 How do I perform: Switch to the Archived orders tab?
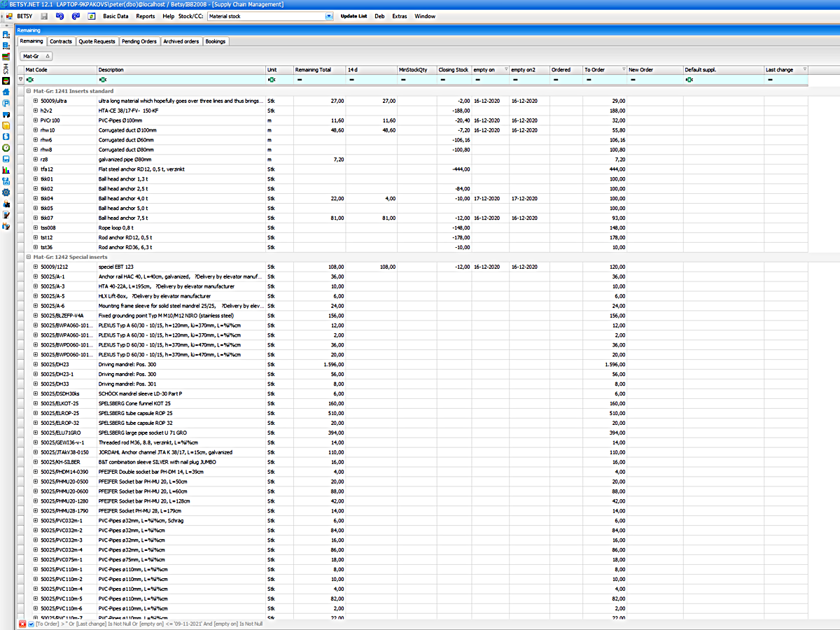coord(181,41)
